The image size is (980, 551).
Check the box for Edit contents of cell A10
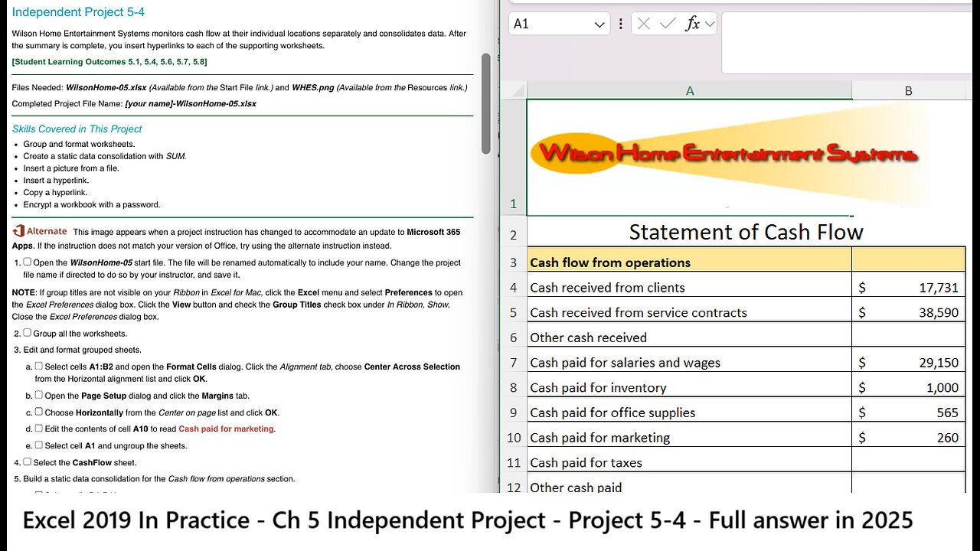pos(39,428)
